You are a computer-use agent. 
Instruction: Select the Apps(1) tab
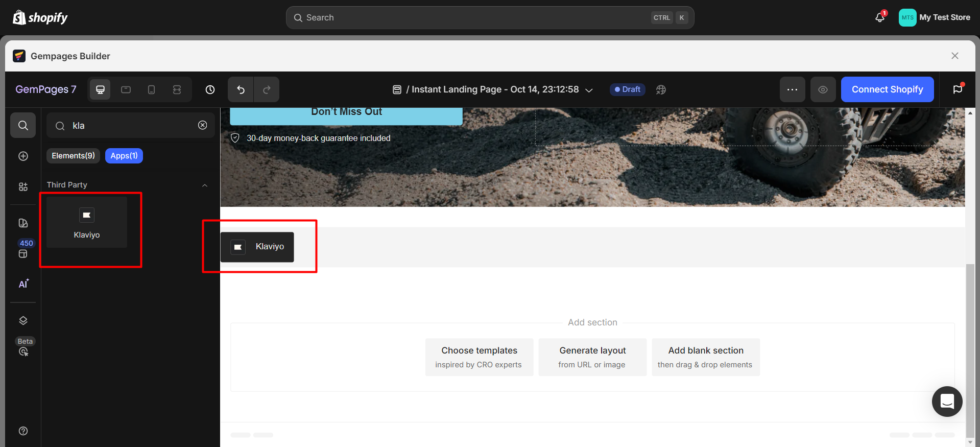(x=124, y=156)
